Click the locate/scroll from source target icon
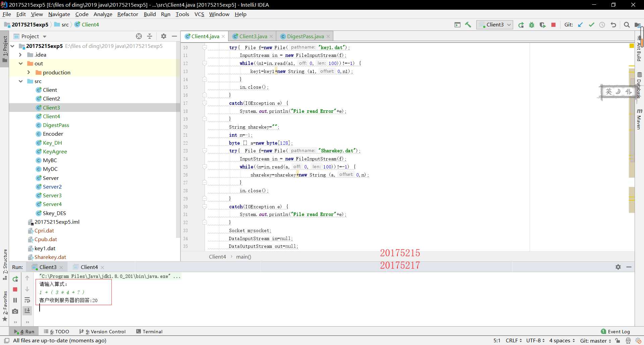This screenshot has height=345, width=644. coord(139,36)
